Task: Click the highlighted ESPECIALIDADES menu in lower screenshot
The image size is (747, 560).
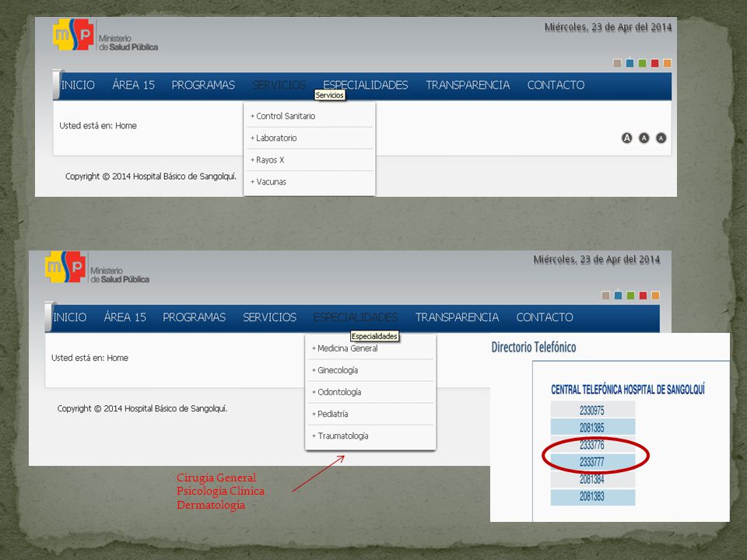Action: point(356,317)
